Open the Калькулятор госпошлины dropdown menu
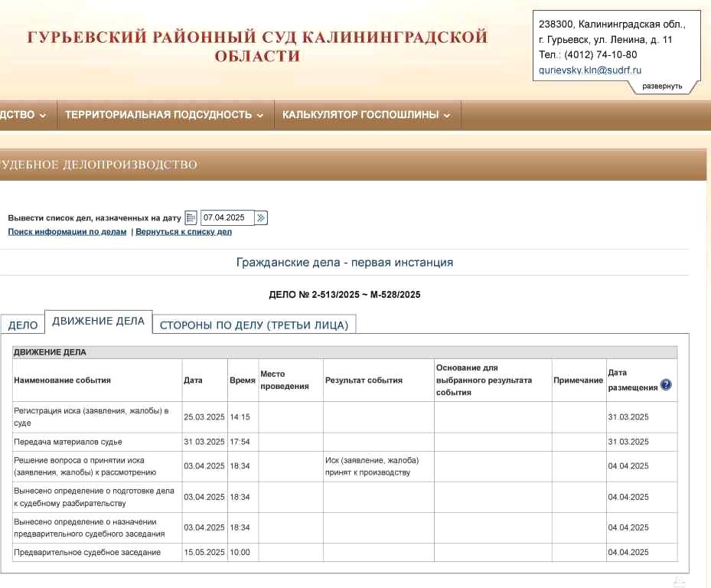Screen dimensions: 711x588 [x=367, y=115]
